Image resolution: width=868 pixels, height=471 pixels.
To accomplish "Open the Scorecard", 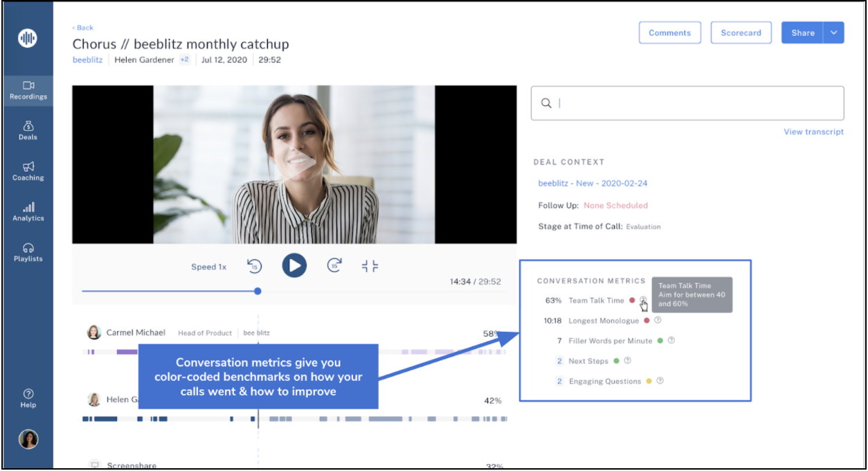I will (741, 33).
